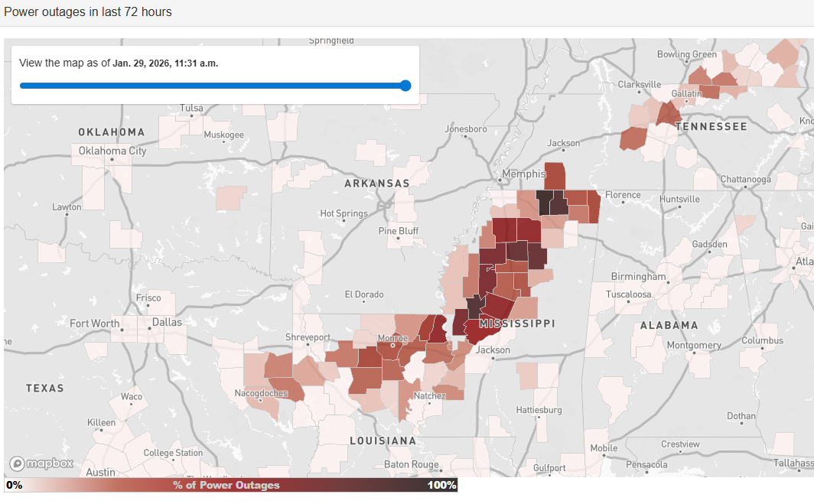The image size is (814, 504).
Task: Click the Pensacola city label
Action: [x=646, y=464]
